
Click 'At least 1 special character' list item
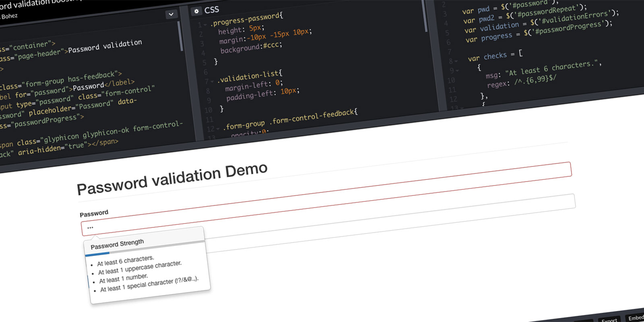click(x=149, y=284)
